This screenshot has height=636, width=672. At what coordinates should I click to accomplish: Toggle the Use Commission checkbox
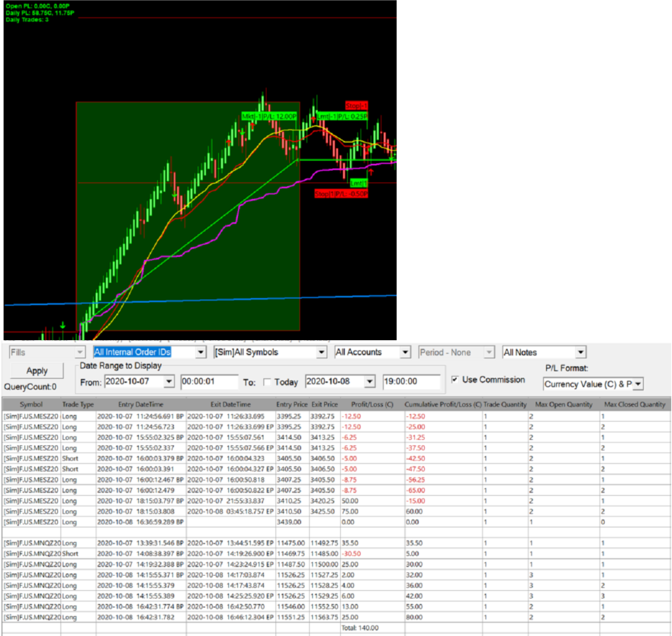click(x=455, y=379)
